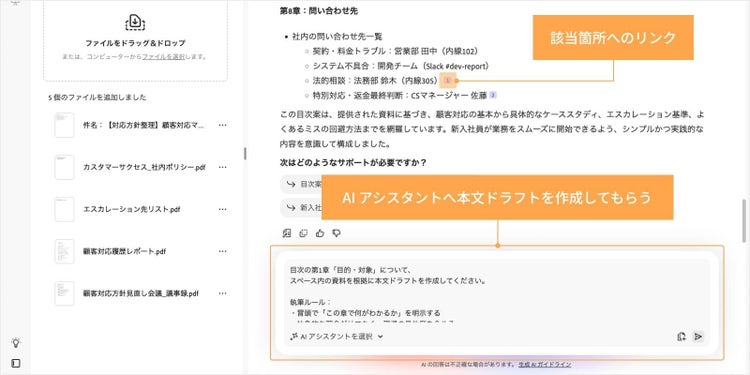The height and width of the screenshot is (375, 750).
Task: Click the line システム不具合:開発チーム
Action: [x=401, y=66]
